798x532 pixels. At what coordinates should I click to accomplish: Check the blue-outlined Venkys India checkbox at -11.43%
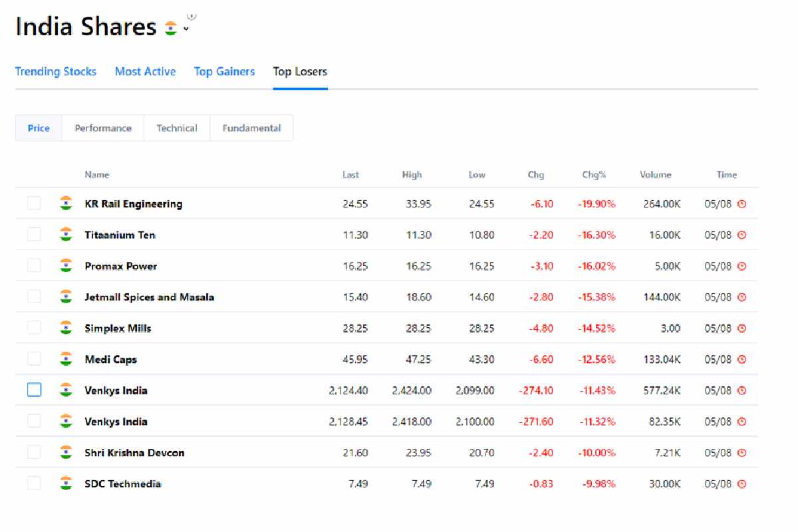point(34,390)
